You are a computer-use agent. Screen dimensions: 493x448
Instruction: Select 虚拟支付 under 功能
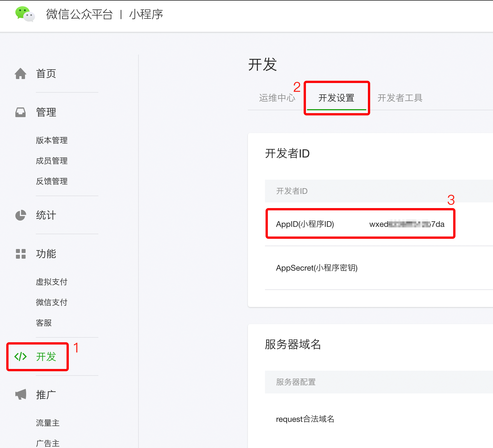51,282
